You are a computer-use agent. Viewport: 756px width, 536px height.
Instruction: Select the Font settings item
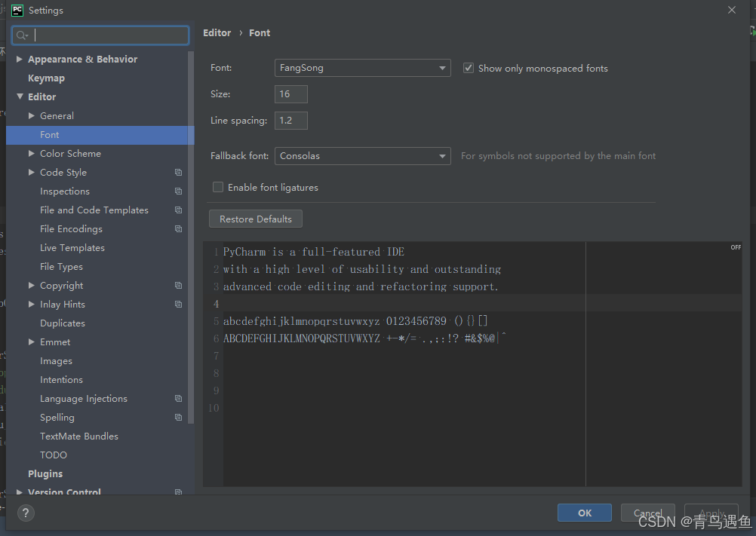tap(100, 135)
